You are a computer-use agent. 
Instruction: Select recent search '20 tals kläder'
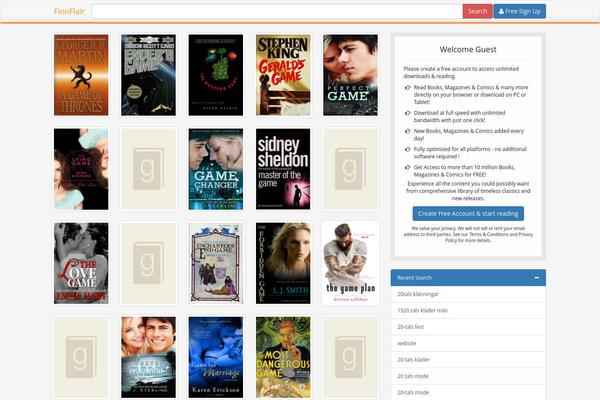pyautogui.click(x=468, y=360)
